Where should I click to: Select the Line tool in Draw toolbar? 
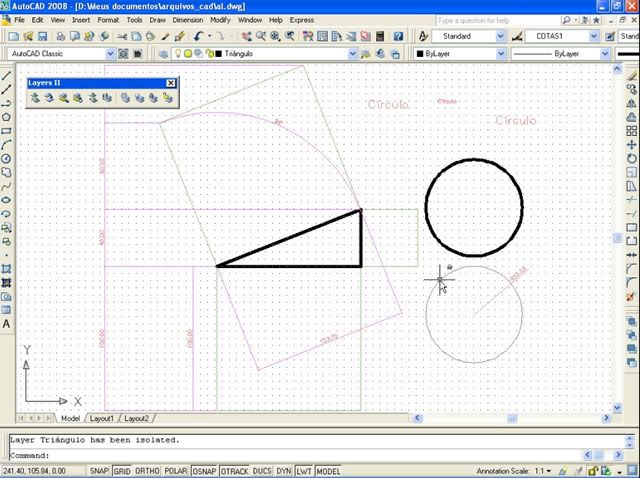[7, 75]
